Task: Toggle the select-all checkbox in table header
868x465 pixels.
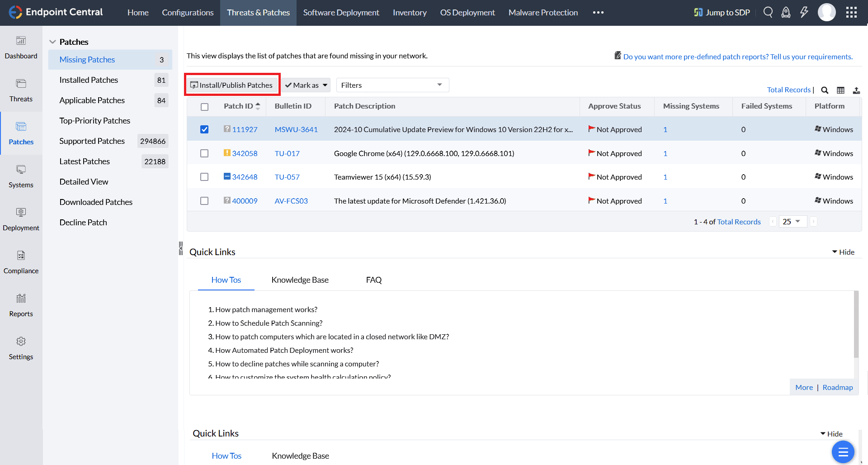Action: (x=204, y=107)
